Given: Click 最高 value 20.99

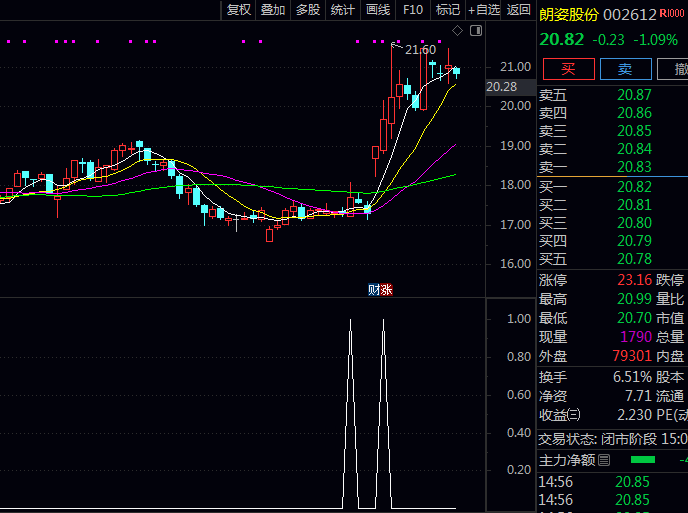Looking at the screenshot, I should tap(634, 299).
